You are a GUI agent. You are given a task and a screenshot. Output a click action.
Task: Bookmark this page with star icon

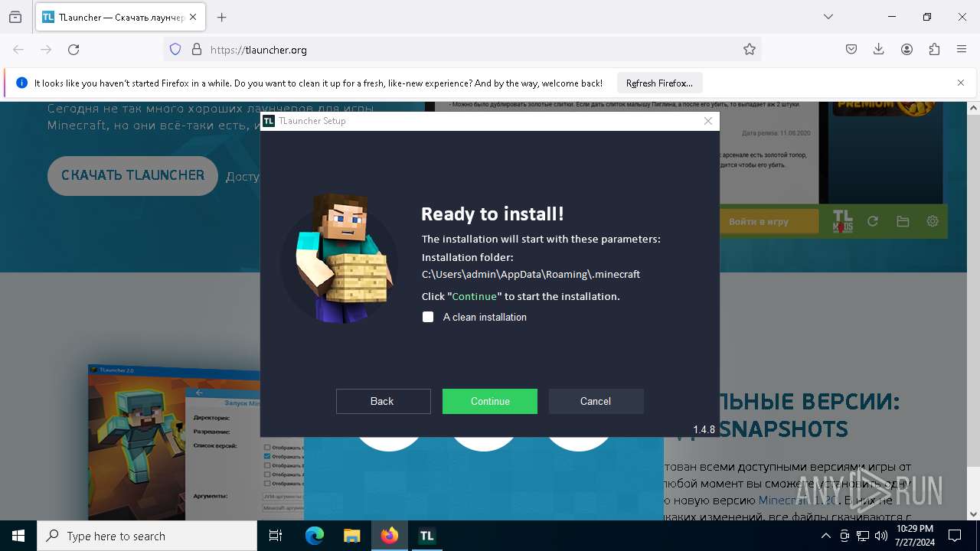tap(750, 50)
